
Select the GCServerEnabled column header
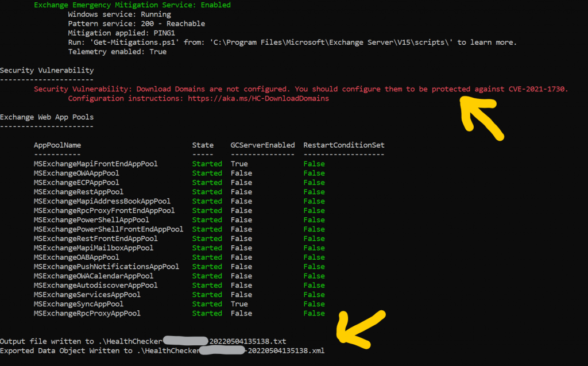262,145
